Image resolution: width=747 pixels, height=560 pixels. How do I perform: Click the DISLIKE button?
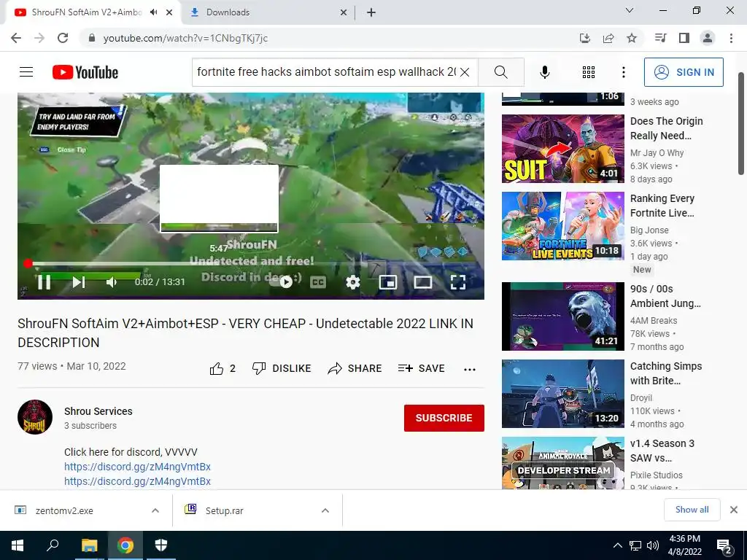pos(282,368)
